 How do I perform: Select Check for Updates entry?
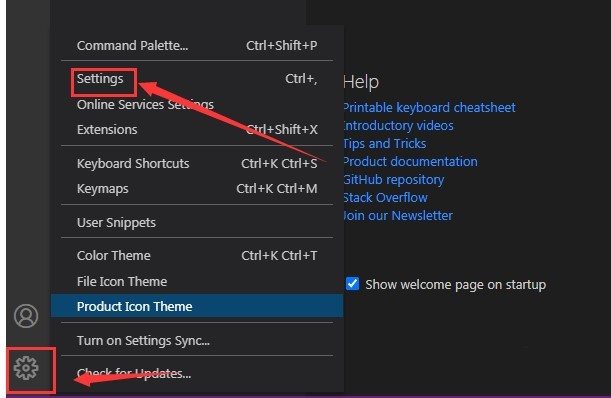(197, 373)
